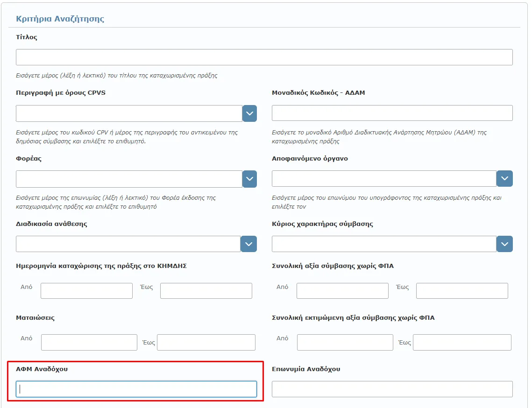Click the Κύριος χαρακτήρας σύμβασης input
The image size is (532, 408).
tap(384, 244)
